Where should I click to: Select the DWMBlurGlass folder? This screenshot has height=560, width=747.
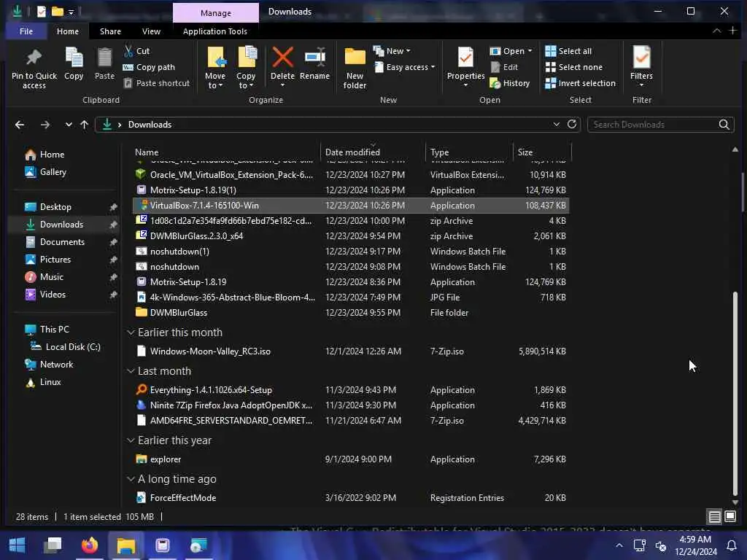[351, 313]
